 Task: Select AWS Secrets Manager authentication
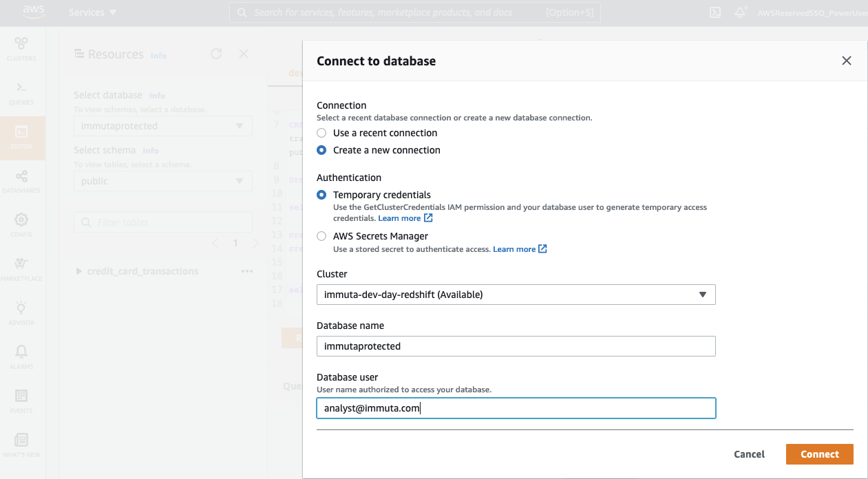tap(321, 236)
